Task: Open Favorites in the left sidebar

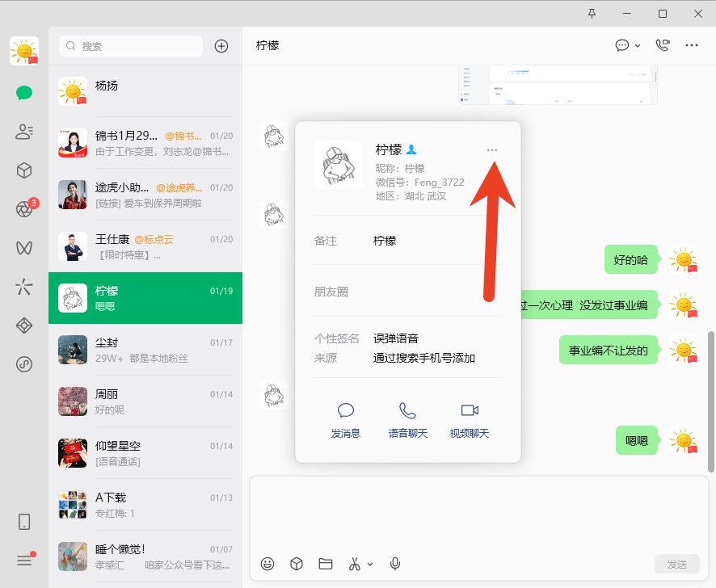Action: (x=23, y=170)
